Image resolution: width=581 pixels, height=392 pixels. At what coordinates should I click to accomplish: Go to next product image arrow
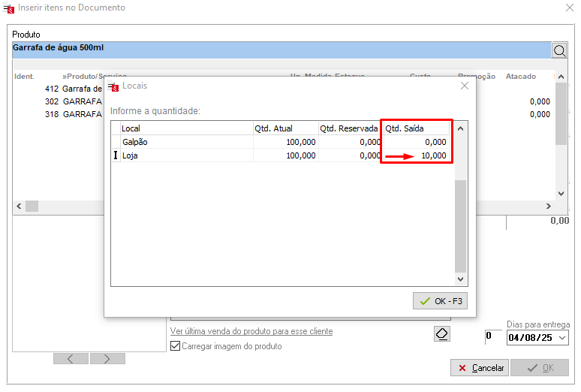(107, 359)
